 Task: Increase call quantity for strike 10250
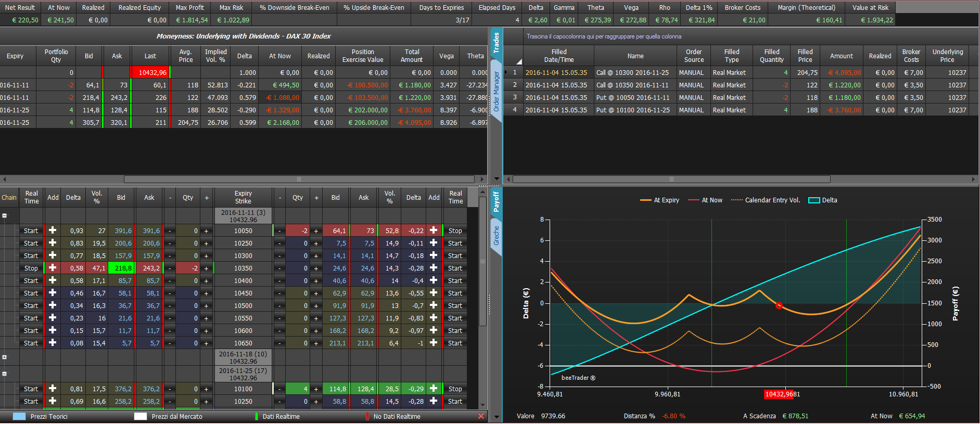pyautogui.click(x=207, y=243)
